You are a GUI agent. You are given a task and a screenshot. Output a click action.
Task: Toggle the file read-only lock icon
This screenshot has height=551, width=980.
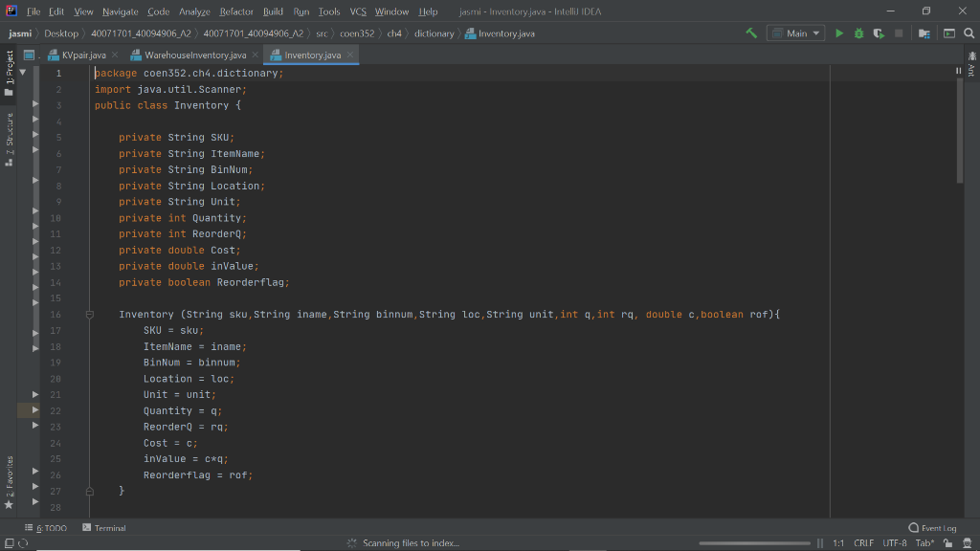(948, 543)
